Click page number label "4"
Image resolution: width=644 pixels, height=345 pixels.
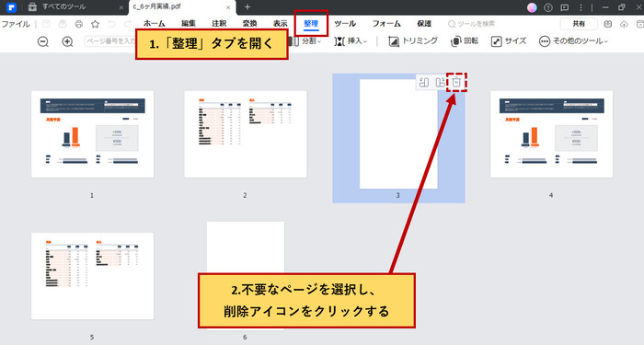[x=551, y=195]
